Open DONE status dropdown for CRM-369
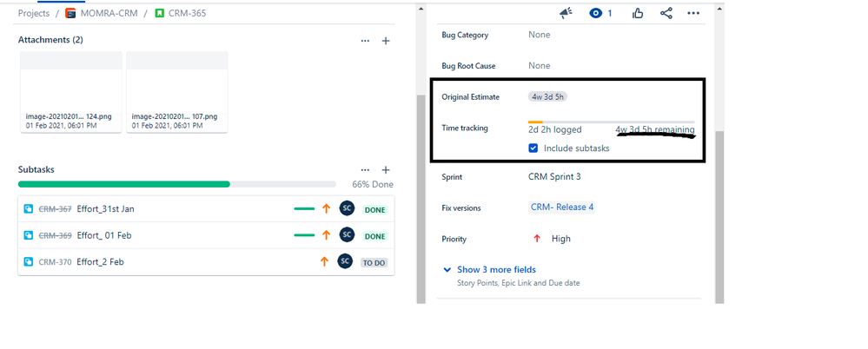 374,236
